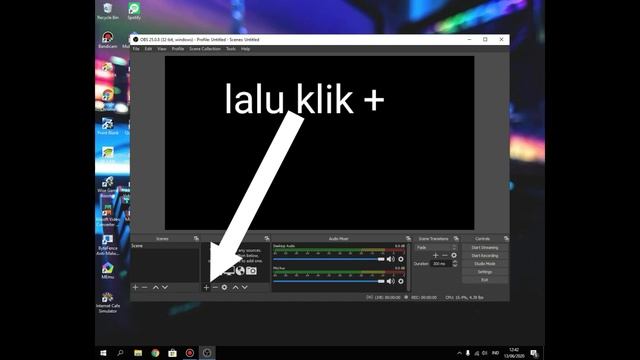The height and width of the screenshot is (360, 640).
Task: Click the LIVE 00:00:00 status text
Action: pos(388,298)
